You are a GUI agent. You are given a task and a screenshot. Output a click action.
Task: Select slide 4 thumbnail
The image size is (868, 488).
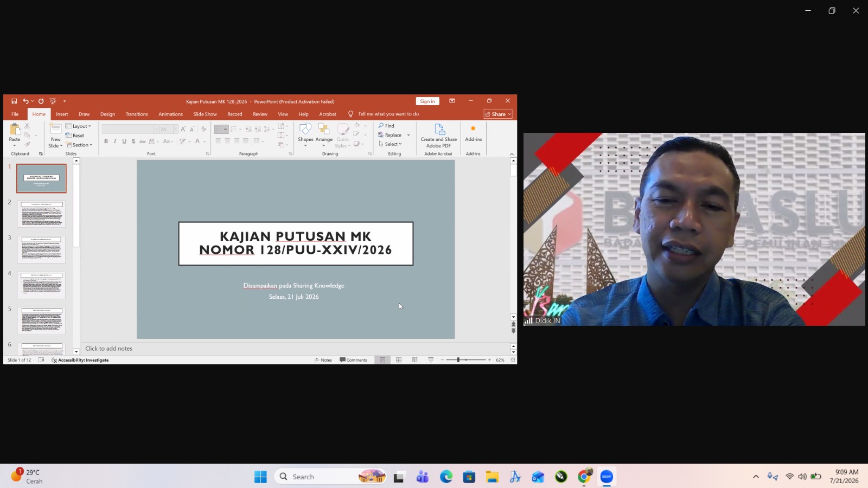(x=41, y=285)
